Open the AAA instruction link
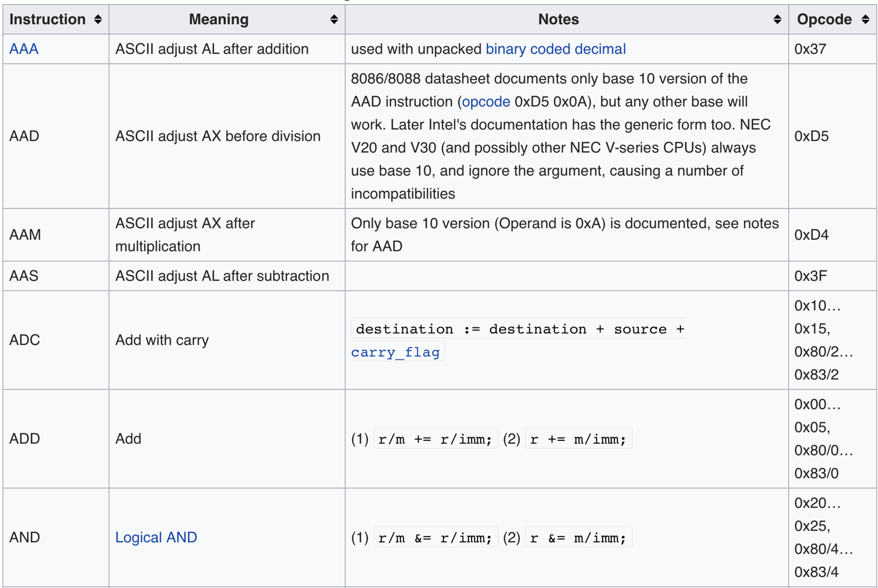This screenshot has height=588, width=878. 24,49
